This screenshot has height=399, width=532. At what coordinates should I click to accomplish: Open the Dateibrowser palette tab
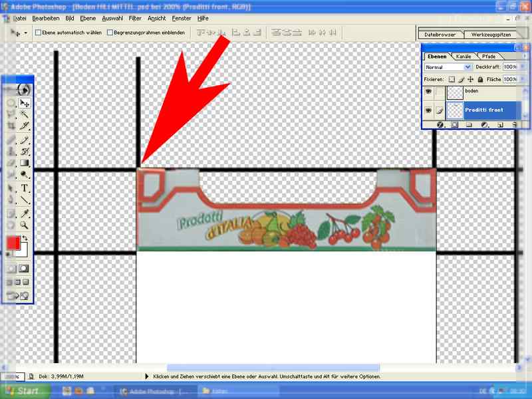point(440,35)
